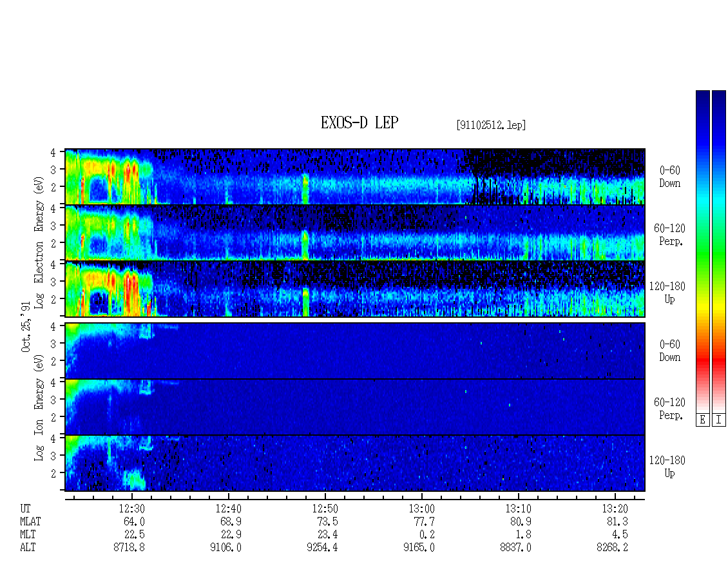The height and width of the screenshot is (564, 728).
Task: Click the MLT value 22.5
Action: click(134, 535)
